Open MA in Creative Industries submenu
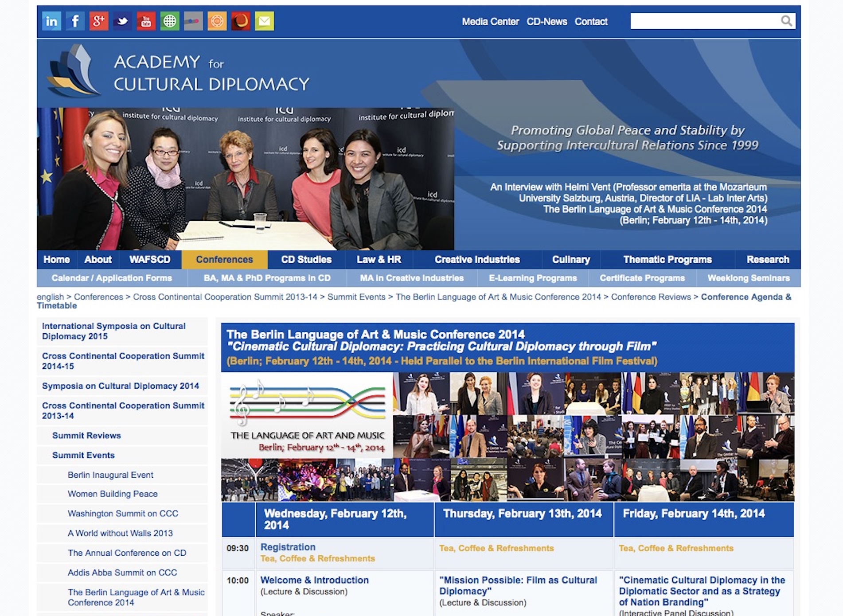843x616 pixels. (412, 278)
